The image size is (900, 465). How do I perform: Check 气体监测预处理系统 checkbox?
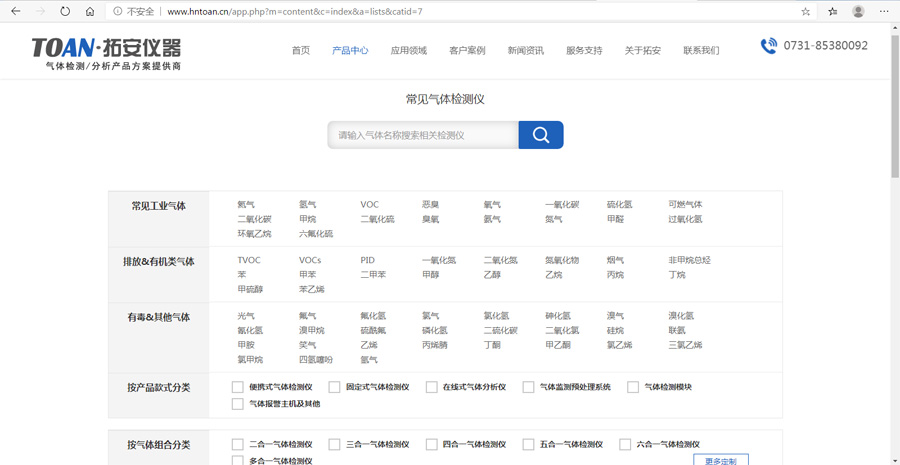pos(528,387)
